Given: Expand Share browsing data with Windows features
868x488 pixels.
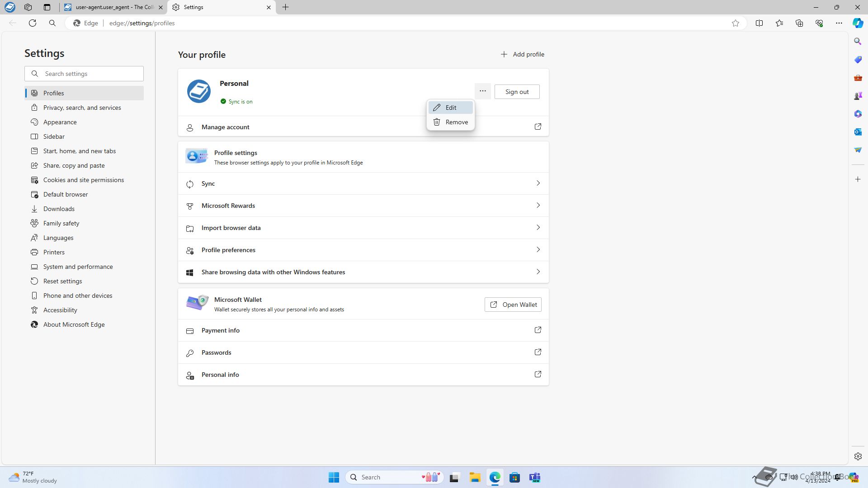Looking at the screenshot, I should tap(363, 272).
